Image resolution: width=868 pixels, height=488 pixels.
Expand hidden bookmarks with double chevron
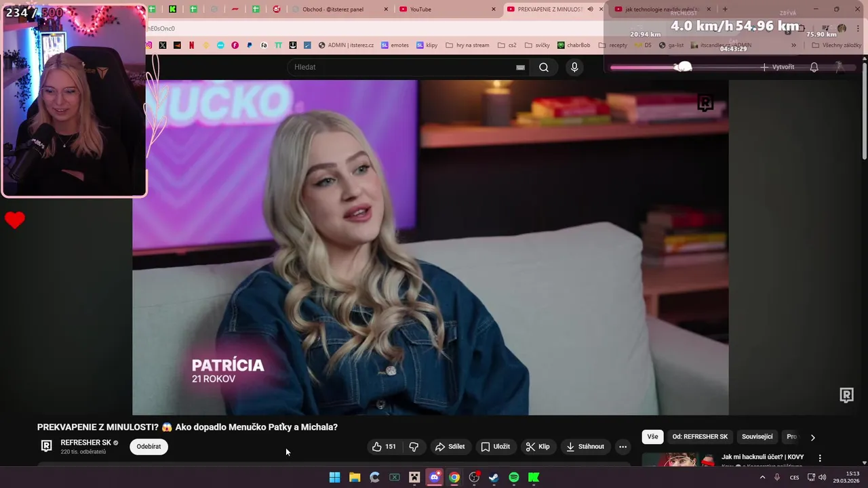coord(793,45)
